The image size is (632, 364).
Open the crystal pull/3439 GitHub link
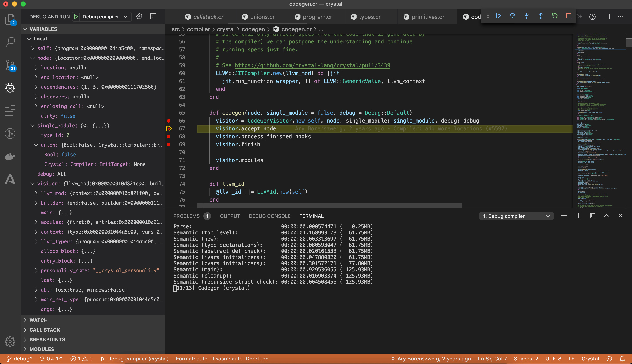[x=312, y=65]
